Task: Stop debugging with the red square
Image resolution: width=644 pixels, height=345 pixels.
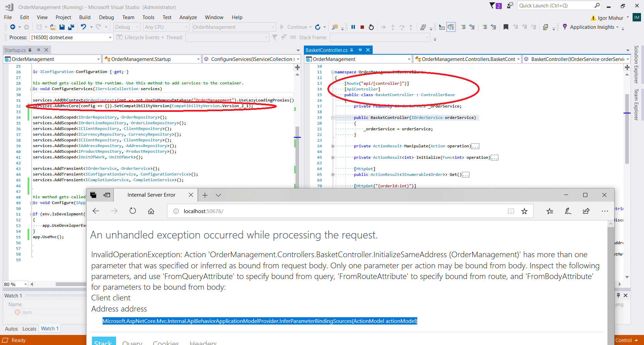Action: tap(362, 27)
